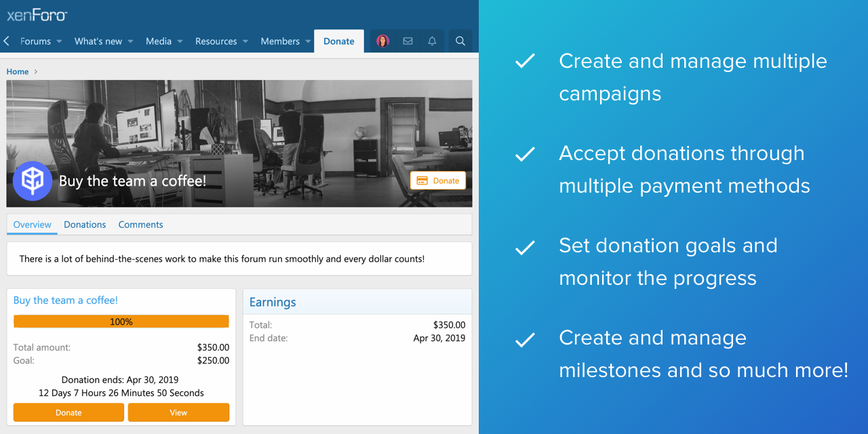Expand the What's new dropdown arrow
Viewport: 868px width, 434px height.
point(130,41)
